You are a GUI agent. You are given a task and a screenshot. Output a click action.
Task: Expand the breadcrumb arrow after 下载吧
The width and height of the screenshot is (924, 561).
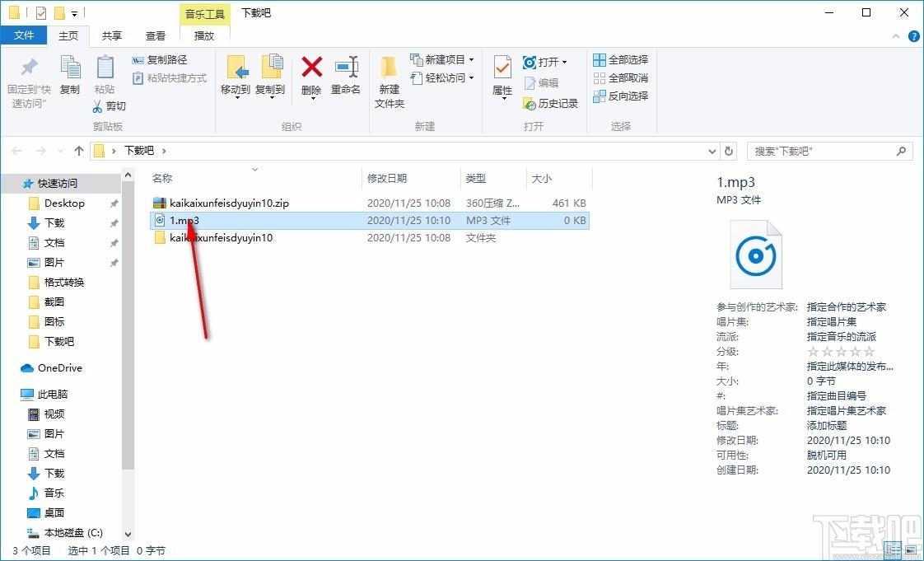(x=164, y=151)
